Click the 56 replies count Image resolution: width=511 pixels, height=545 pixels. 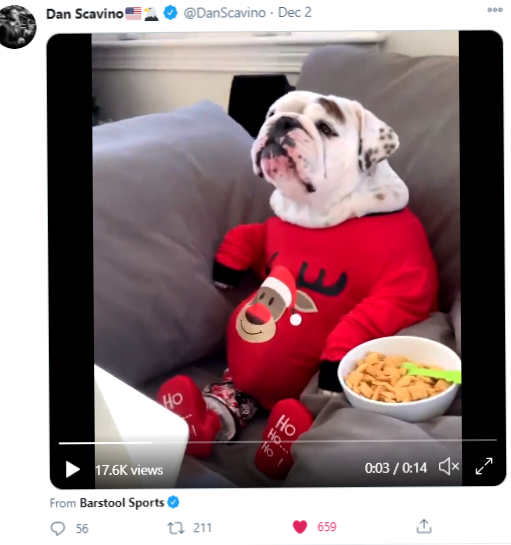point(82,529)
